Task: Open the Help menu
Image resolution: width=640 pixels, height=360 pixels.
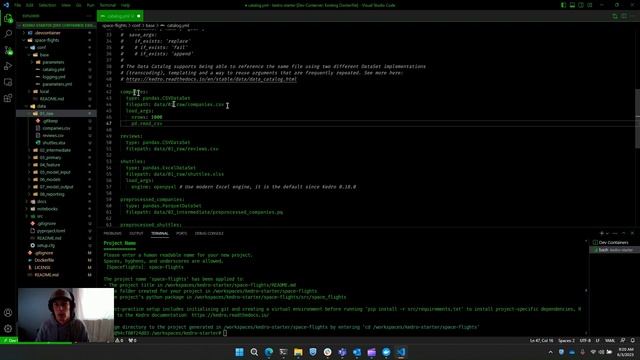Action: 125,5
